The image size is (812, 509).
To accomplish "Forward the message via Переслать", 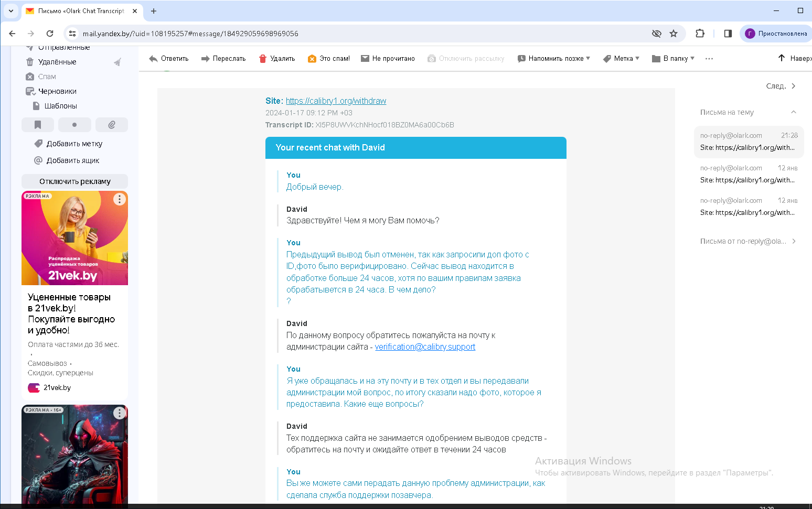I will coord(223,59).
